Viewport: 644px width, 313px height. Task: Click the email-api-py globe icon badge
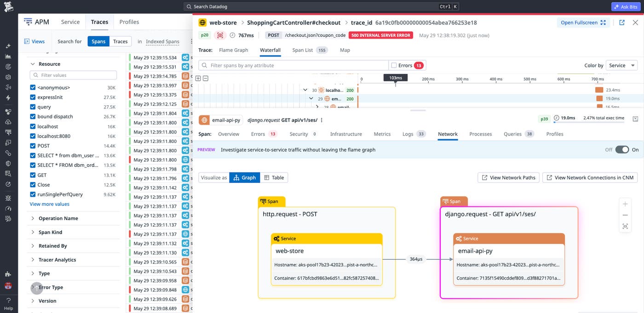[205, 120]
